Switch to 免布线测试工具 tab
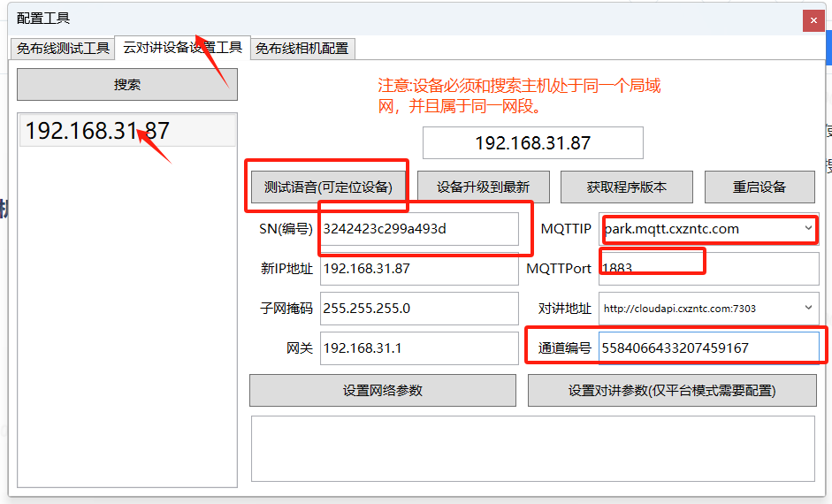Screen dimensions: 832x504 (63, 49)
